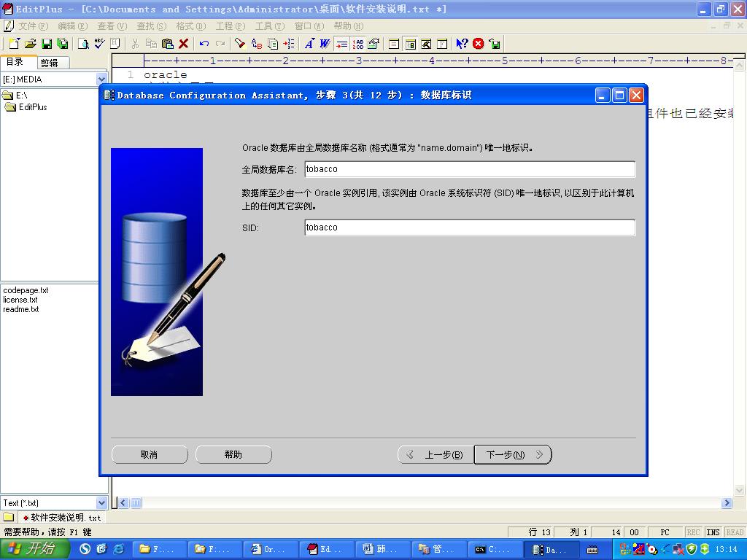
Task: Click the Undo arrow icon
Action: [204, 44]
